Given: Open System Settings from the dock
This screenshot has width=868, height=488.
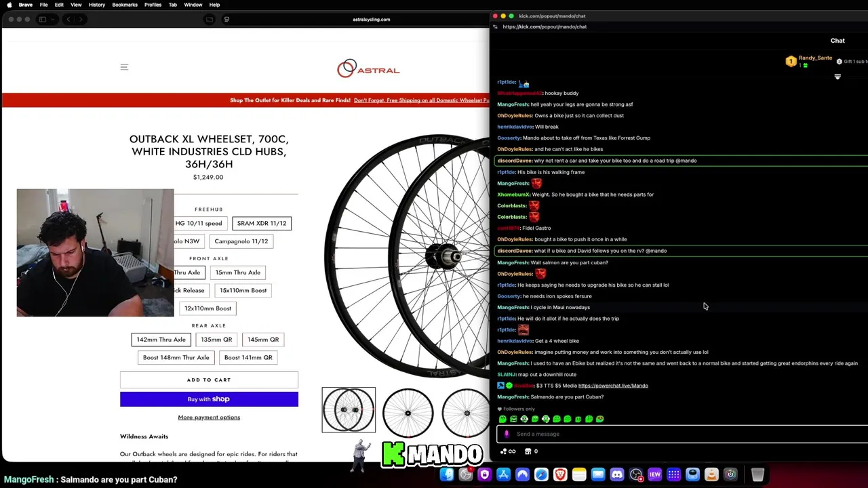Looking at the screenshot, I should (x=466, y=474).
